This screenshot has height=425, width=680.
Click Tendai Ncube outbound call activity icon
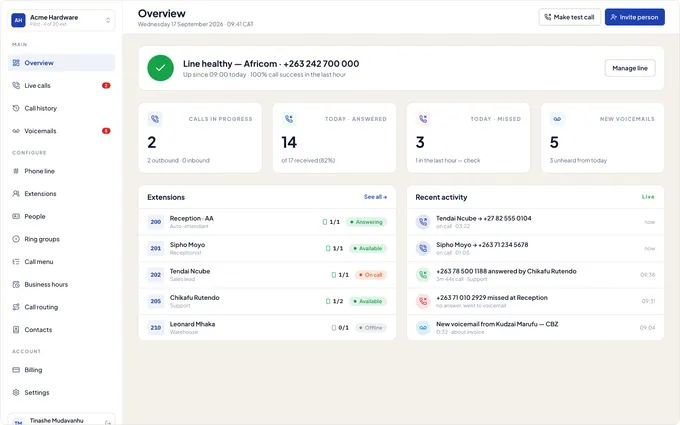coord(423,222)
